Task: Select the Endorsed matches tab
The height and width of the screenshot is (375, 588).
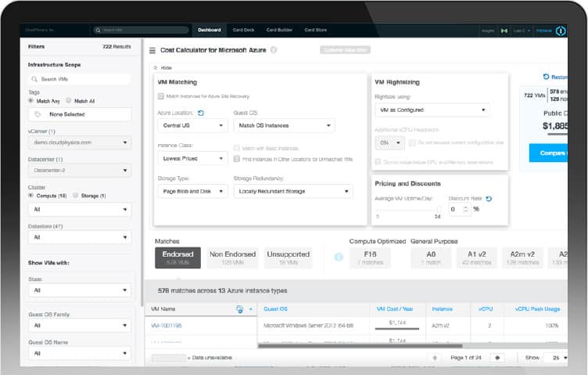Action: pos(177,258)
